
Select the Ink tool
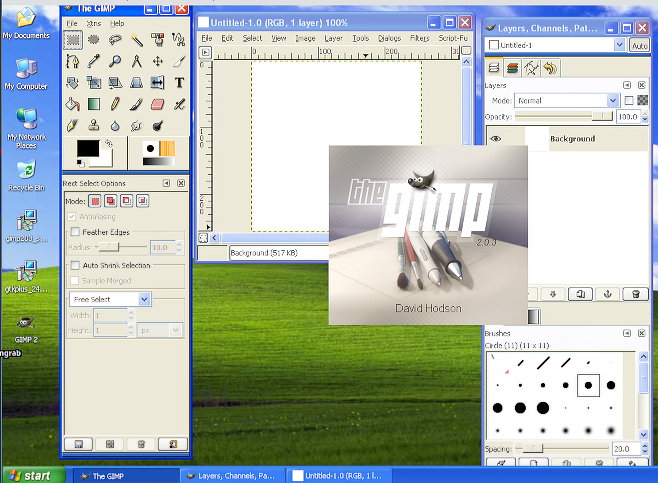[x=73, y=125]
